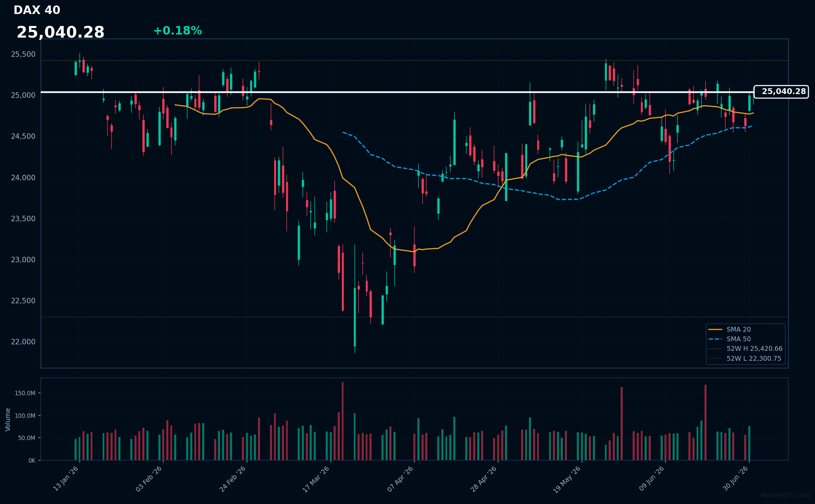Click the 19 May '26 date label

click(567, 479)
